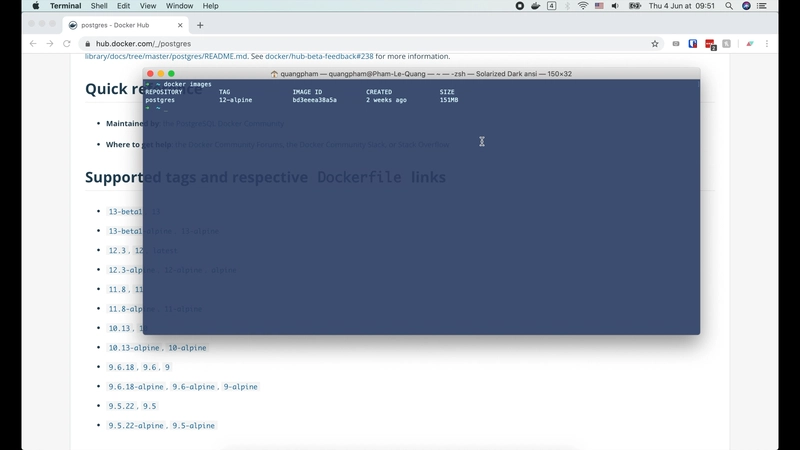Click the Siri icon in menu bar
800x450 pixels.
[x=746, y=6]
